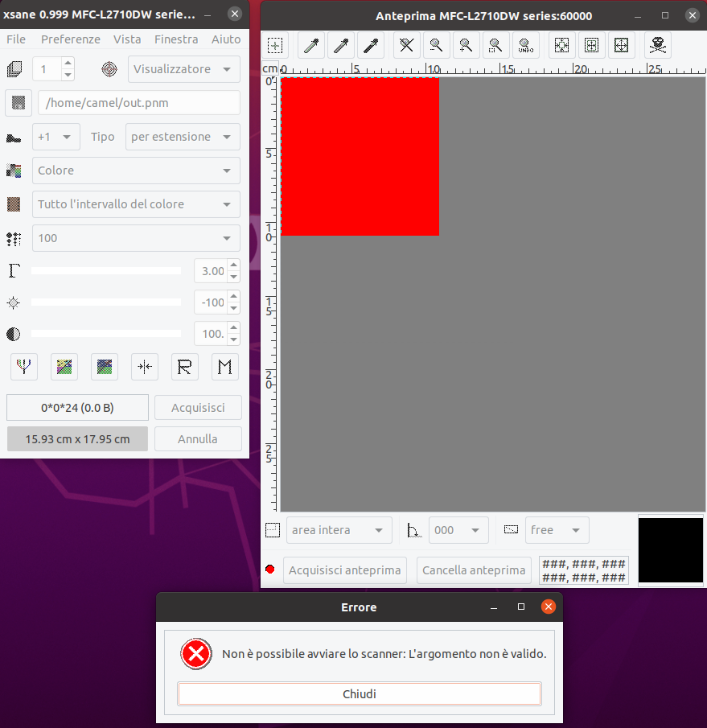707x728 pixels.
Task: Click the cm unit label on ruler
Action: (269, 68)
